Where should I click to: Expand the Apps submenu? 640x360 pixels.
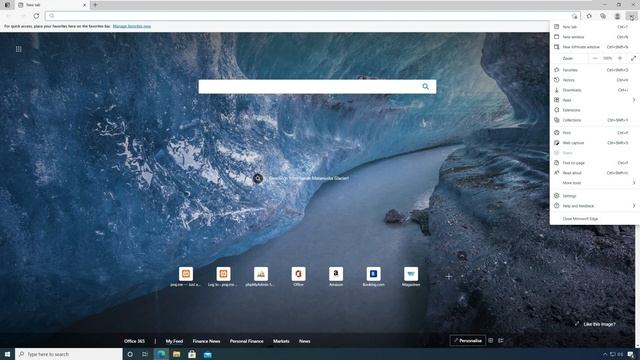[595, 100]
